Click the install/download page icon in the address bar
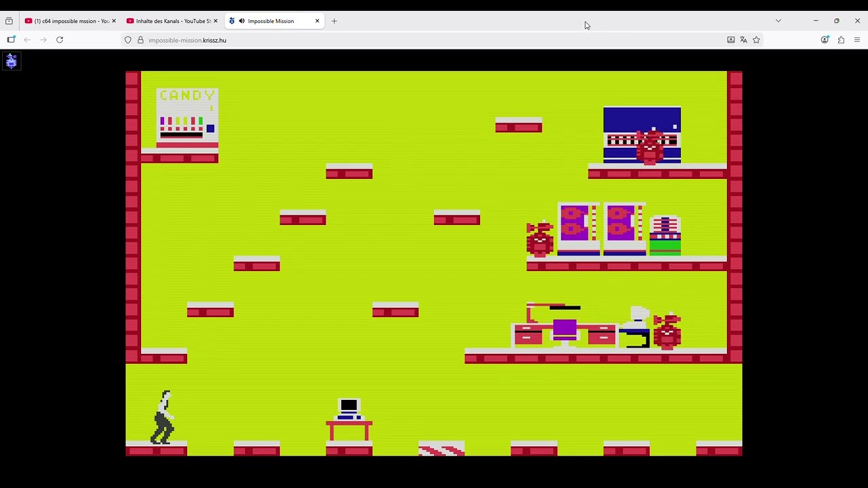This screenshot has height=488, width=868. [730, 40]
